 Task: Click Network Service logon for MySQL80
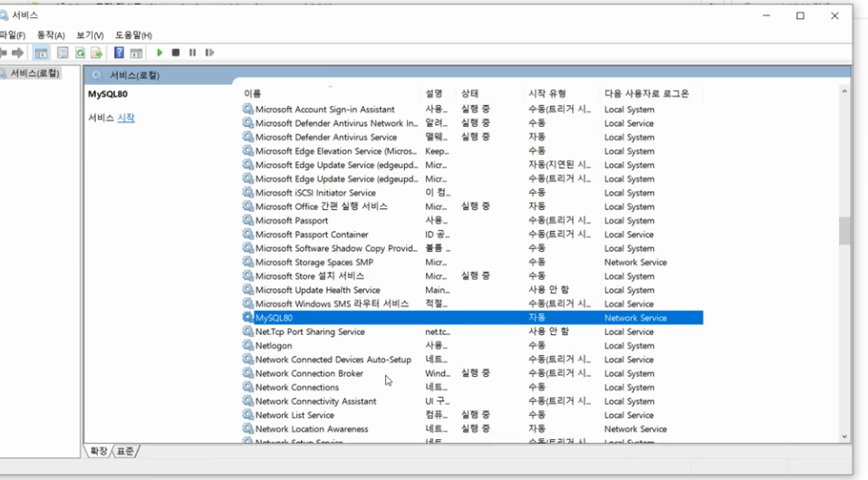pos(635,318)
